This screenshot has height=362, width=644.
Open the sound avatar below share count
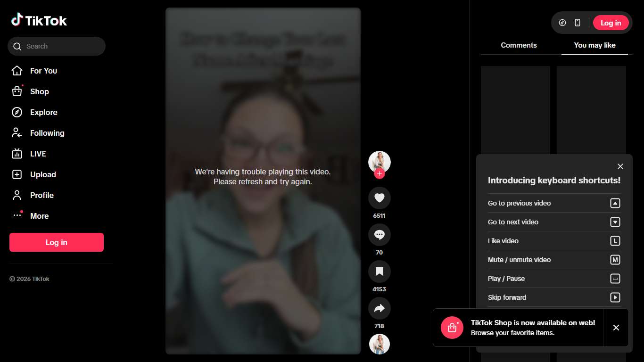click(379, 344)
